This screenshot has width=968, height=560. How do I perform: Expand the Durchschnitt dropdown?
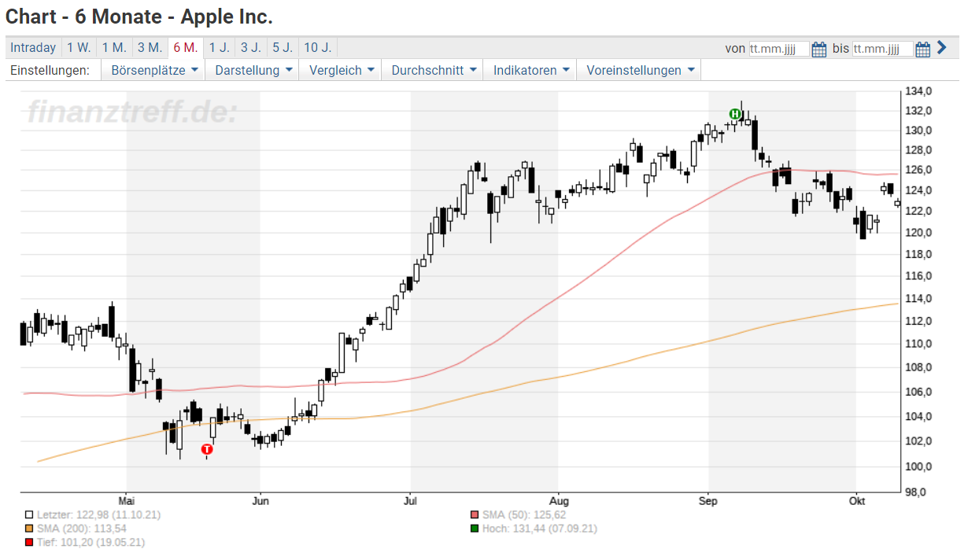pos(432,70)
